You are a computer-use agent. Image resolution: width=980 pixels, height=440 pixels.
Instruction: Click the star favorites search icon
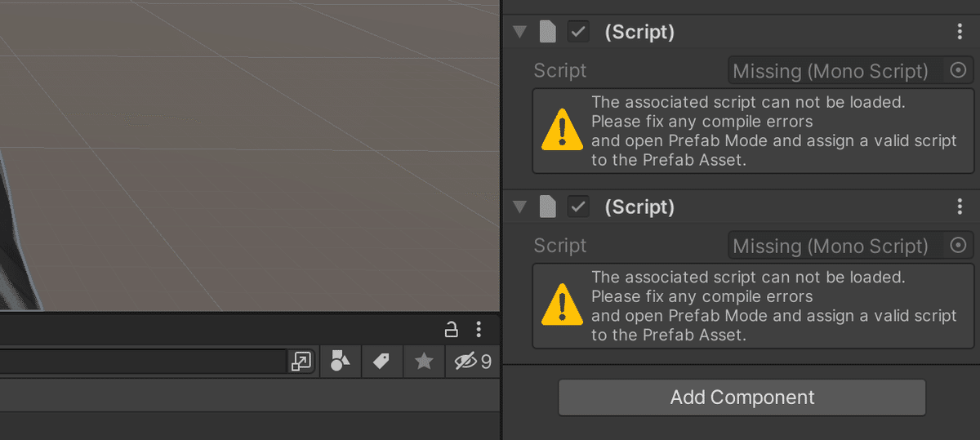(x=423, y=361)
